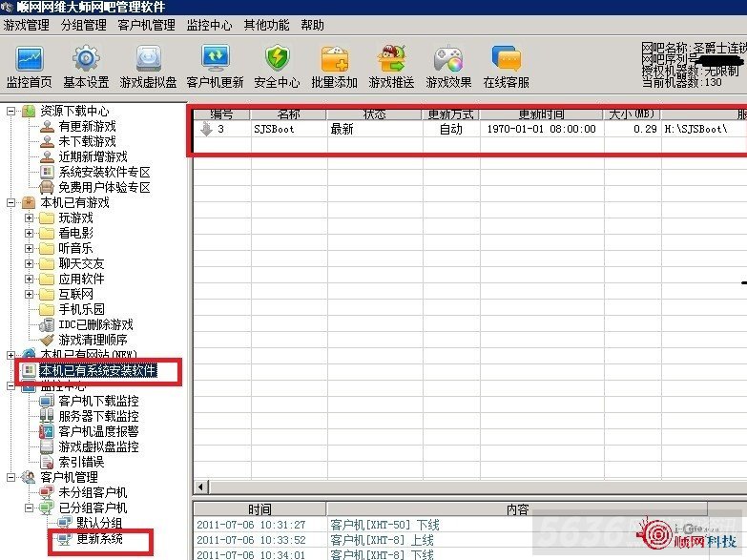The width and height of the screenshot is (747, 560).
Task: Select 默认分组 group in tree
Action: 100,523
